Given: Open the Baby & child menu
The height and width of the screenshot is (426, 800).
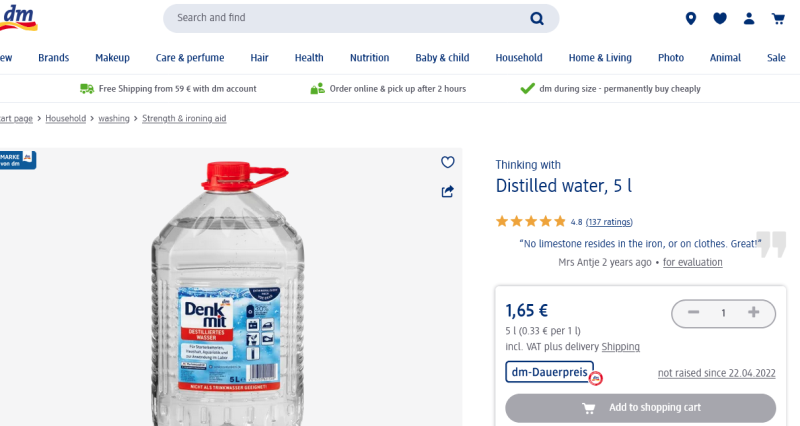Looking at the screenshot, I should (x=442, y=58).
